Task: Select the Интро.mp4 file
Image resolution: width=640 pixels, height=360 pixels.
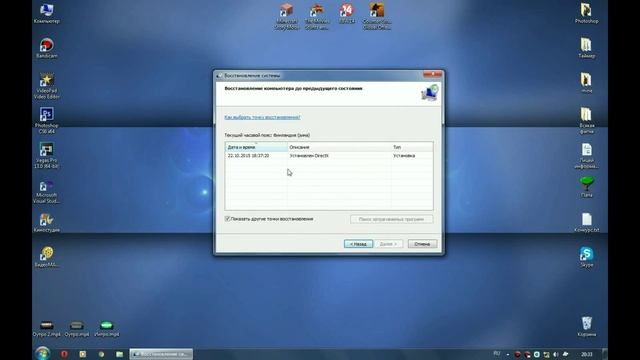Action: 107,329
